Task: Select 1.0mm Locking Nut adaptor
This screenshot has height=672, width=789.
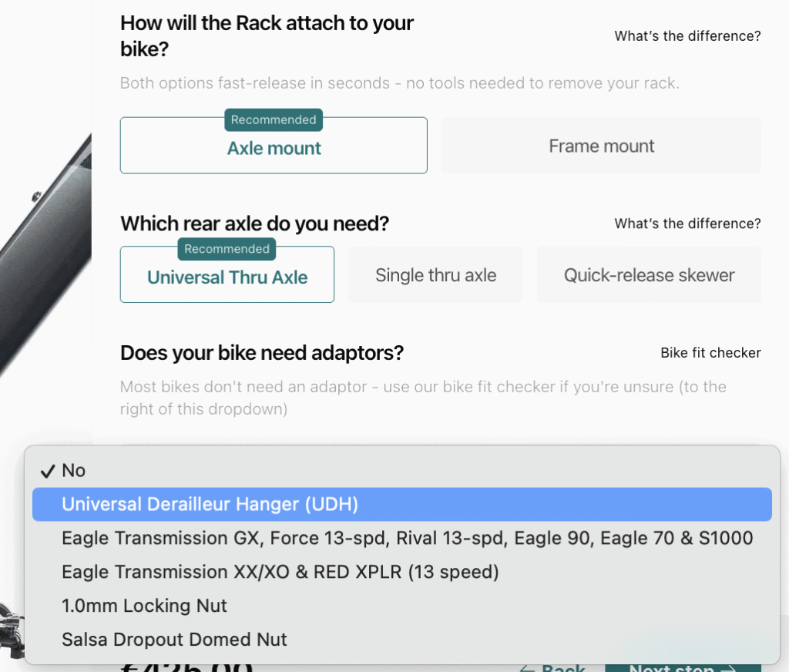Action: [x=144, y=606]
